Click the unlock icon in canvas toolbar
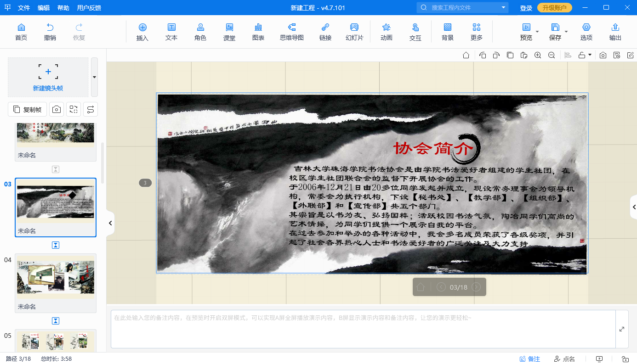637x364 pixels. (x=582, y=55)
